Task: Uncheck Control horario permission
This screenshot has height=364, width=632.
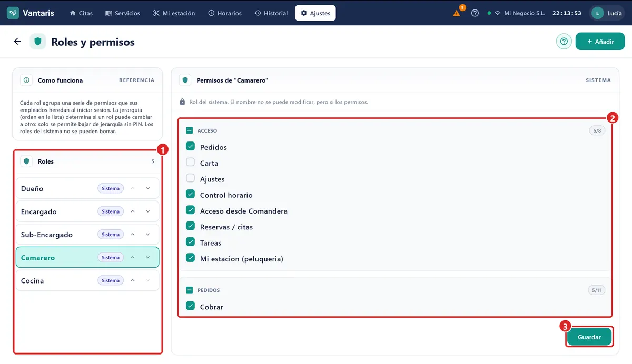Action: coord(191,195)
